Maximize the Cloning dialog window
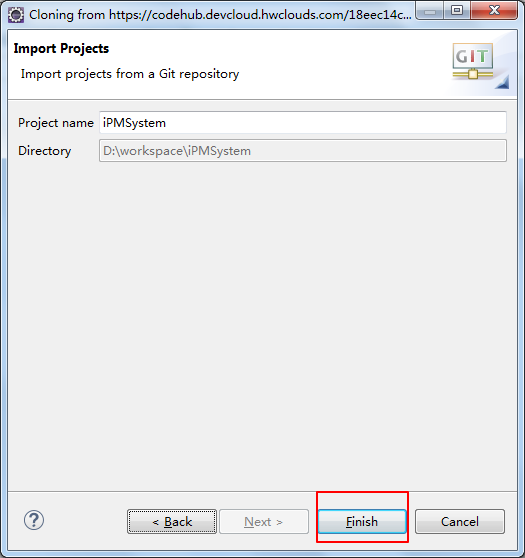The width and height of the screenshot is (525, 558). click(457, 11)
